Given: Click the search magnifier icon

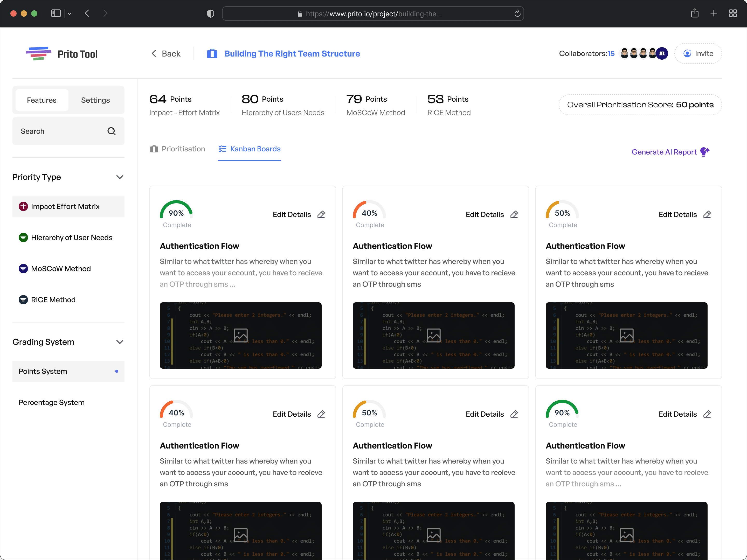Looking at the screenshot, I should tap(111, 131).
